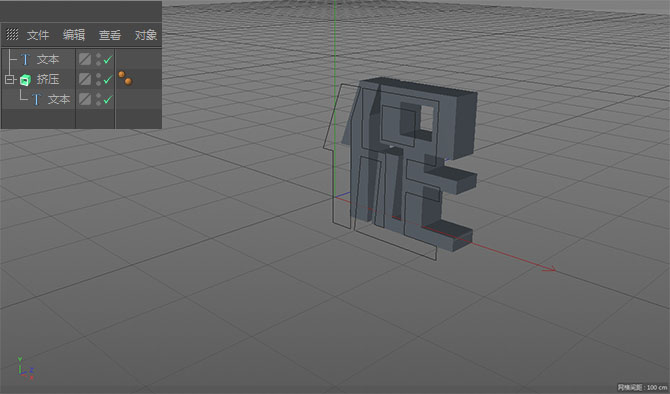Select the 挤压 object name
670x394 pixels.
click(x=47, y=79)
